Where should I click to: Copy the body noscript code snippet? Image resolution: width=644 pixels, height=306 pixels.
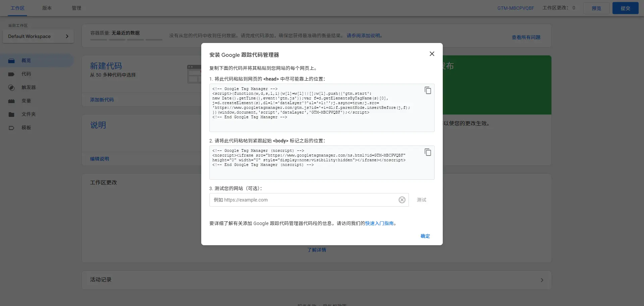[x=428, y=152]
